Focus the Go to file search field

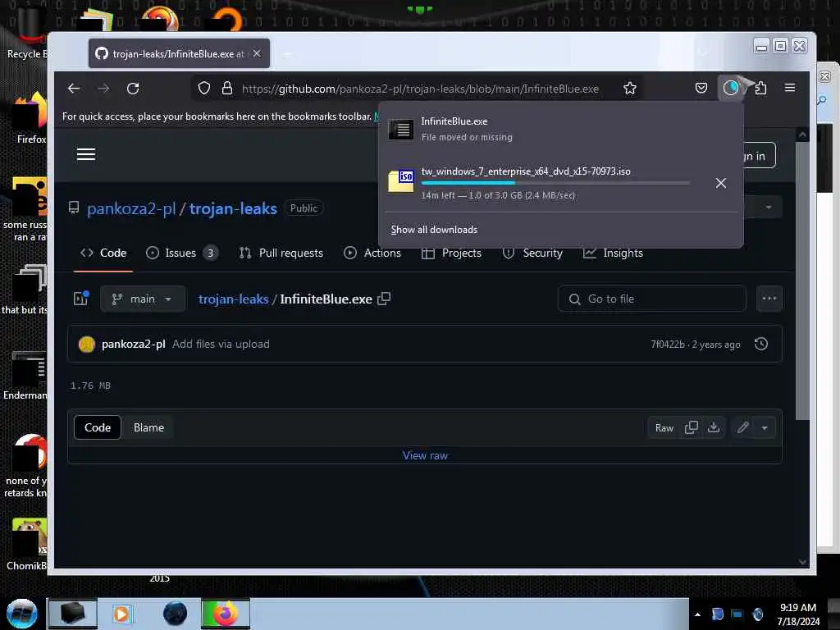pyautogui.click(x=652, y=299)
